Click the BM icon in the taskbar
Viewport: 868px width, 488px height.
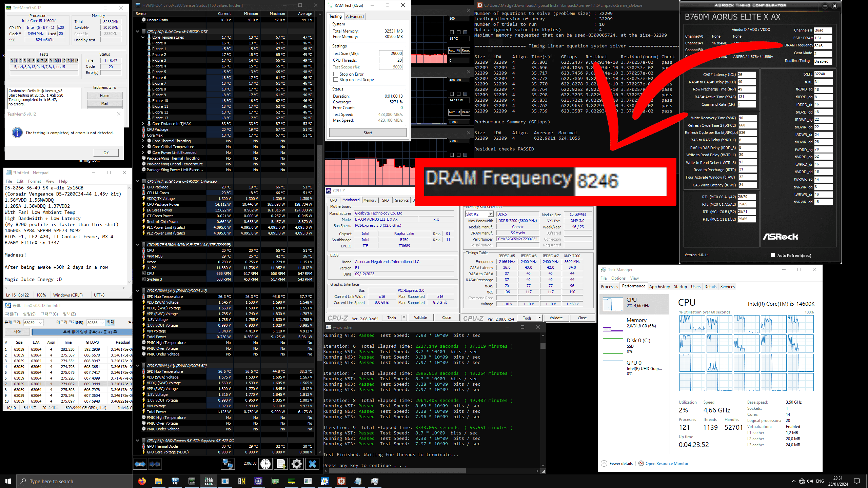[242, 481]
